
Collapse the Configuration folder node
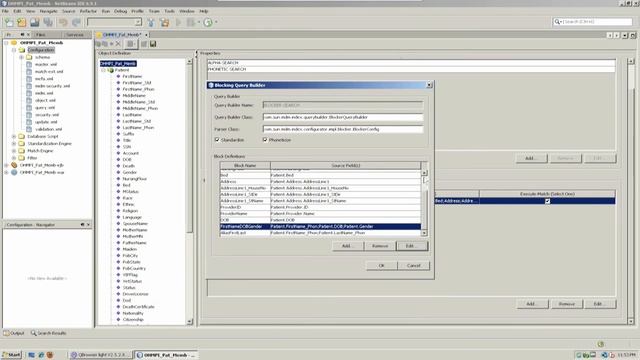(14, 50)
